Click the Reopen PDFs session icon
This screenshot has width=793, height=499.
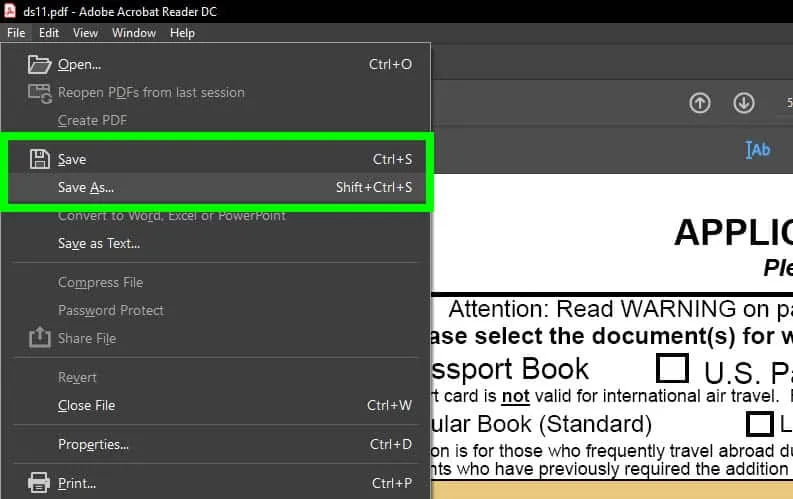(x=39, y=93)
